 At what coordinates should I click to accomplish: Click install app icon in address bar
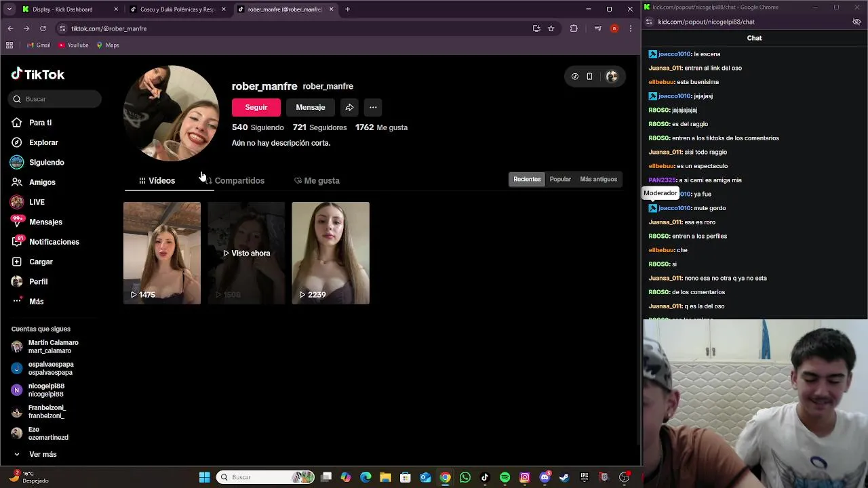click(536, 28)
